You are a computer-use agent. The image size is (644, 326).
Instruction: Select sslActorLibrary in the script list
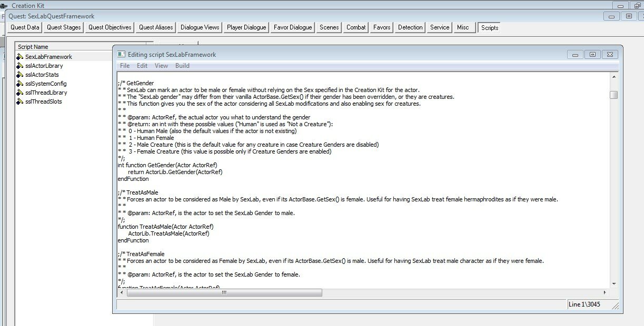coord(44,66)
